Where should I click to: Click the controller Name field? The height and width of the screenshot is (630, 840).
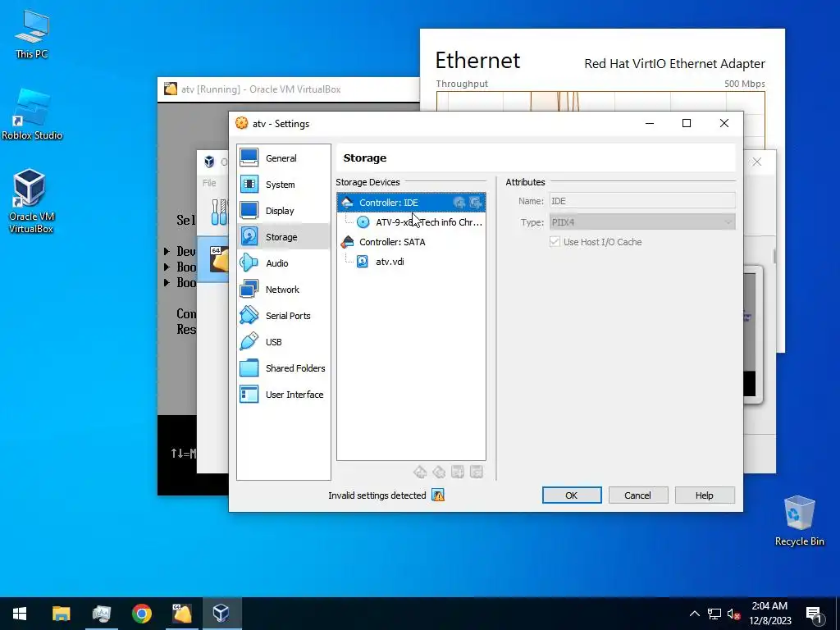(x=642, y=201)
